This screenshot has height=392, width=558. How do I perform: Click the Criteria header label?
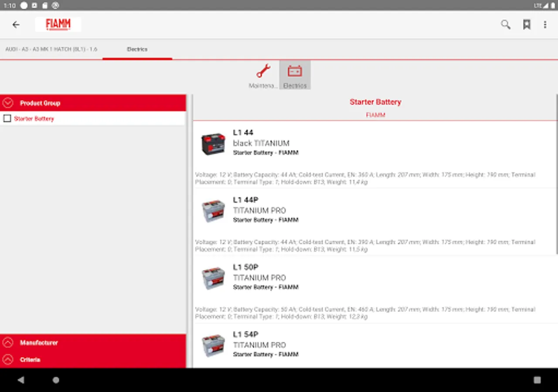click(x=30, y=360)
